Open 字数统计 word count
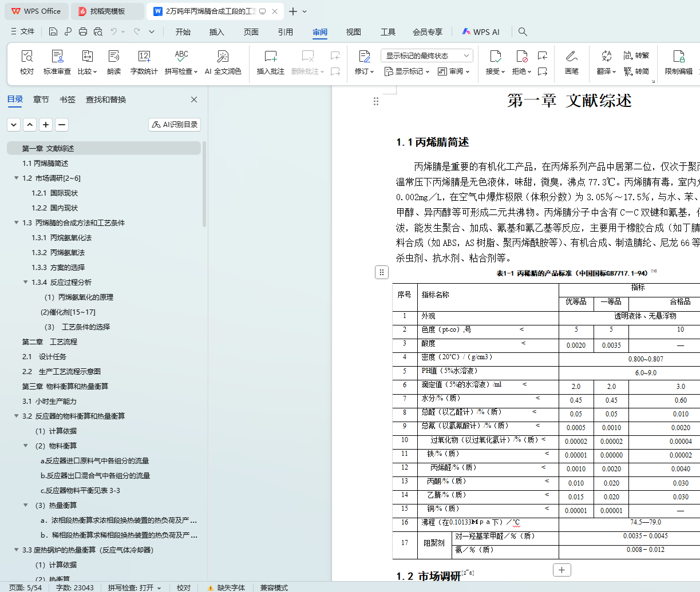Screen dimensions: 700x592 tap(144, 62)
